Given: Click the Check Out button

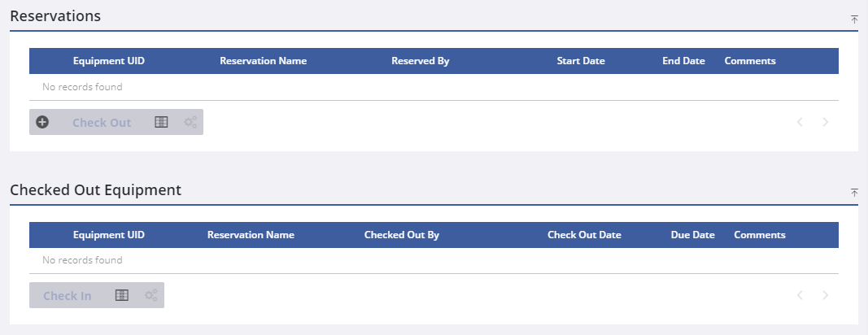Looking at the screenshot, I should click(102, 123).
